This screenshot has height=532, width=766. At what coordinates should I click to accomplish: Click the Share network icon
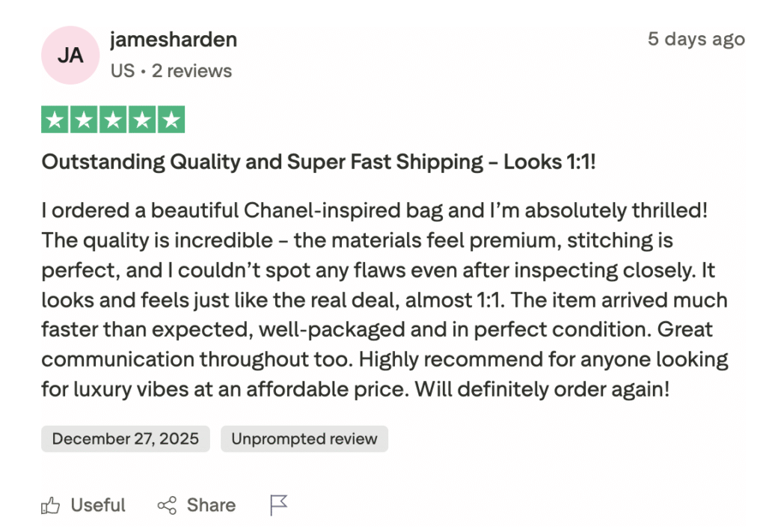pyautogui.click(x=167, y=506)
